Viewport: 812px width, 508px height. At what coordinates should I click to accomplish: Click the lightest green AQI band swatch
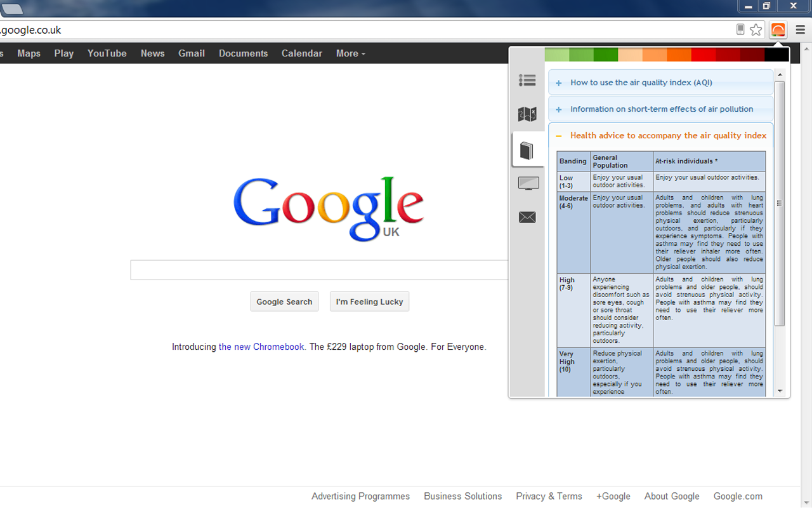click(557, 55)
